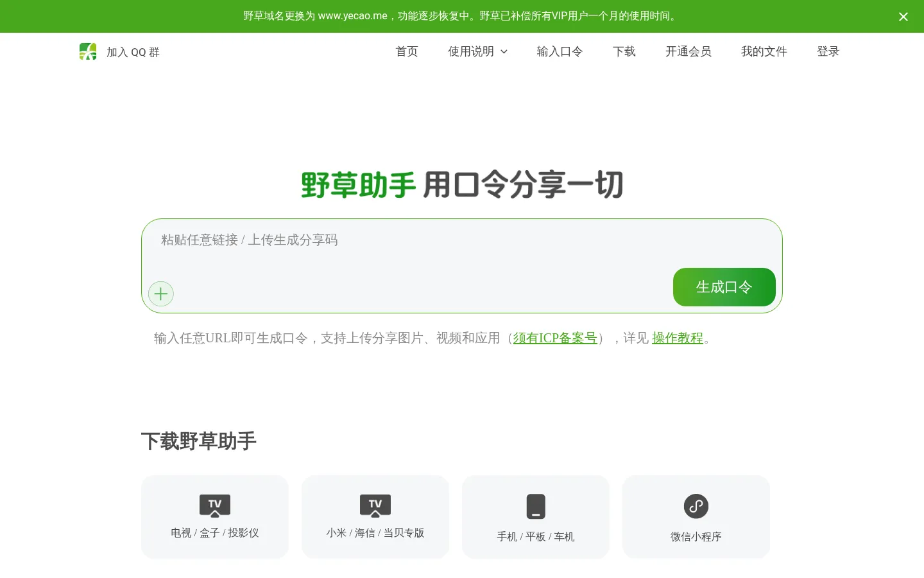The image size is (924, 578).
Task: Click the green 生成口令 button
Action: click(x=724, y=287)
